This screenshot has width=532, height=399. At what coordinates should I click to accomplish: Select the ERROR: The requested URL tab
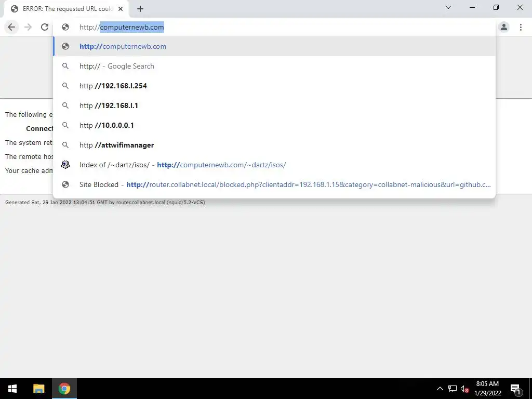66,9
